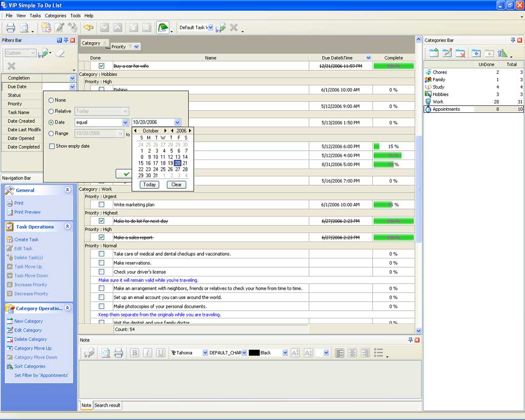This screenshot has width=525, height=420.
Task: Click the binoculars Find icon
Action: click(x=89, y=28)
